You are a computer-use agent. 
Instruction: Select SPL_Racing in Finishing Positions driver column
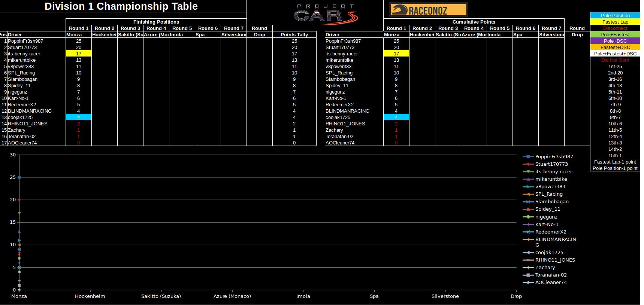tap(21, 73)
